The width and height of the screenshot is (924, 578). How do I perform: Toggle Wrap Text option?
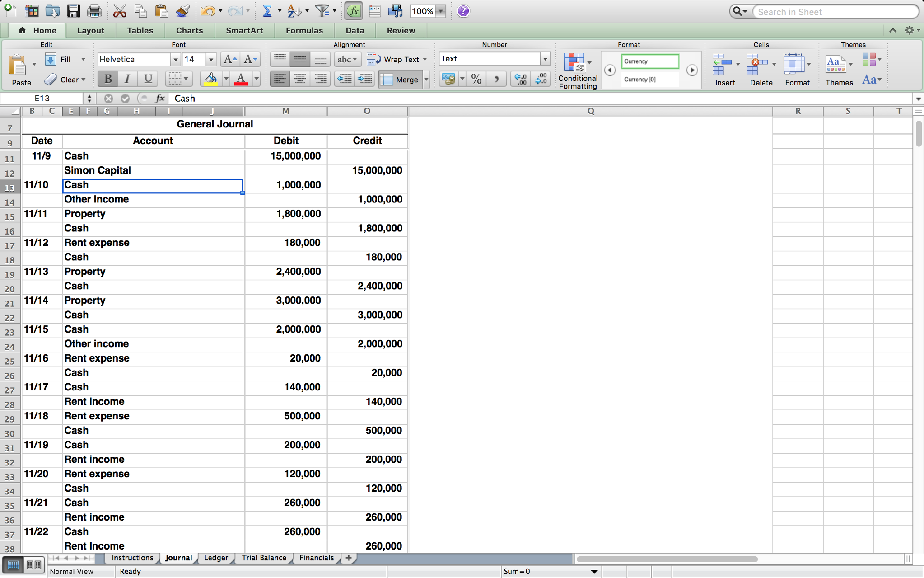pos(397,59)
